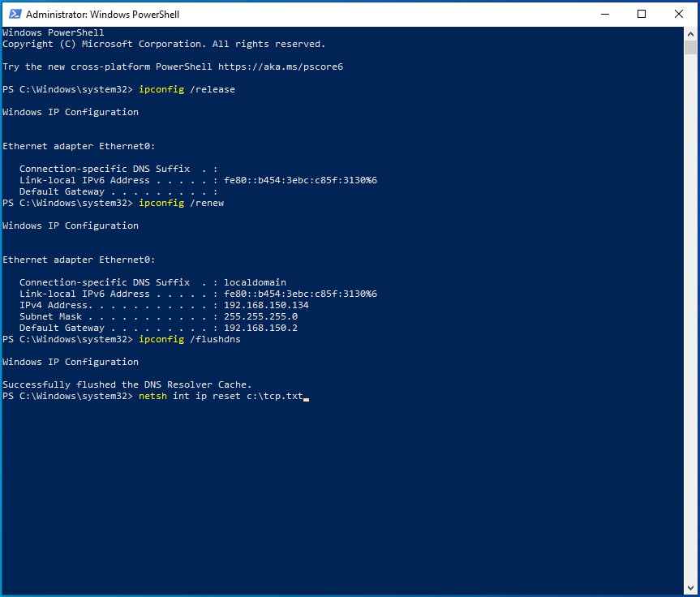Click the Successfully flushed DNS message
The image size is (700, 597).
point(126,384)
